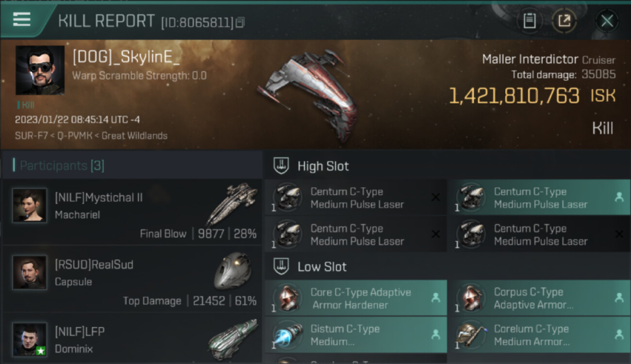Open the hamburger menu icon

[21, 19]
